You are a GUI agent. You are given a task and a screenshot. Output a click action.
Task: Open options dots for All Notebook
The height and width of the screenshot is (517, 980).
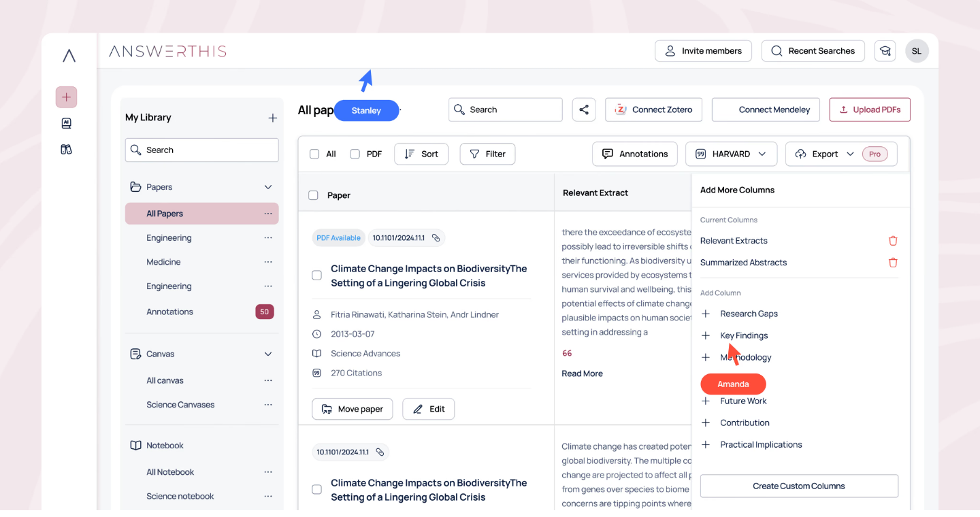(268, 472)
